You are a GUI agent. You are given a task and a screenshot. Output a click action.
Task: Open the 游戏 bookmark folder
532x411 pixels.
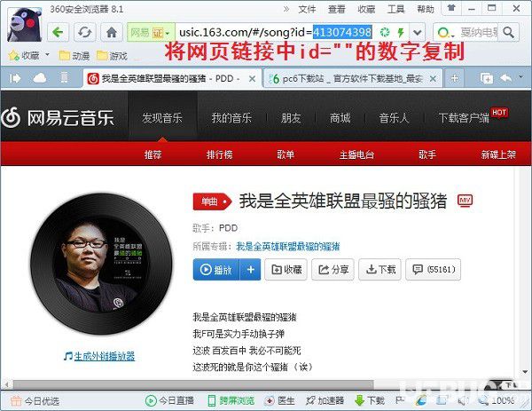click(x=112, y=55)
